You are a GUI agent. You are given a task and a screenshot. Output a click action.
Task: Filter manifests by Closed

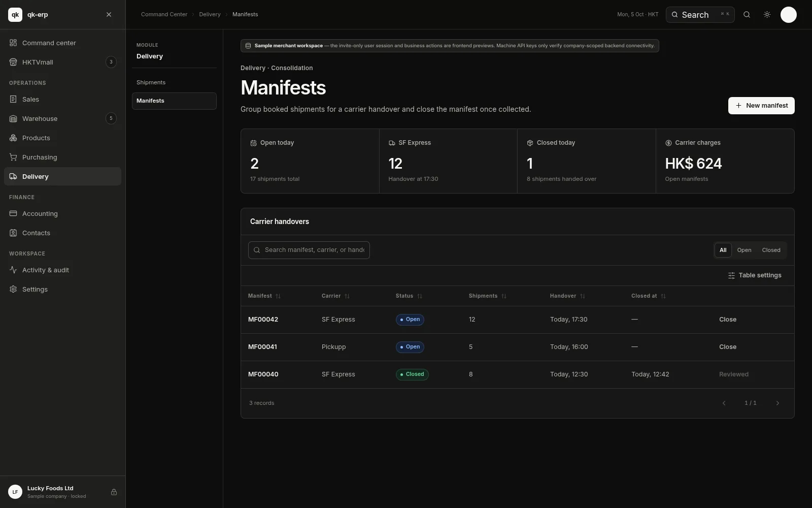coord(771,250)
